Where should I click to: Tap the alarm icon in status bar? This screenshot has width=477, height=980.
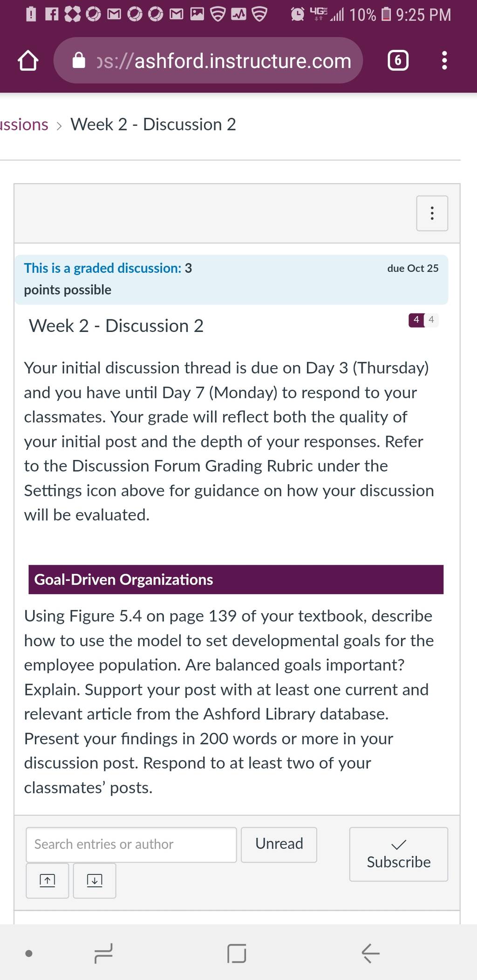(297, 14)
